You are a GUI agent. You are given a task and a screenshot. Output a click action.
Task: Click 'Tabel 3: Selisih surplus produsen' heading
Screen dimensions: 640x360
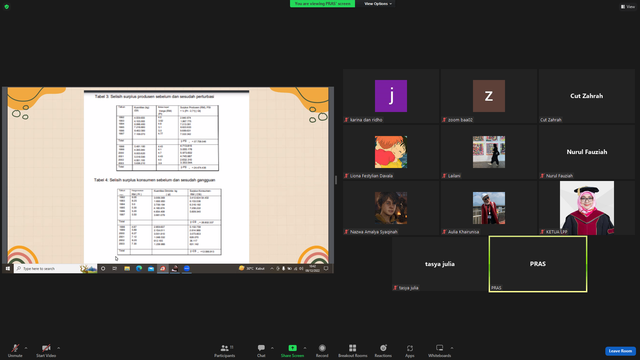[x=154, y=96]
